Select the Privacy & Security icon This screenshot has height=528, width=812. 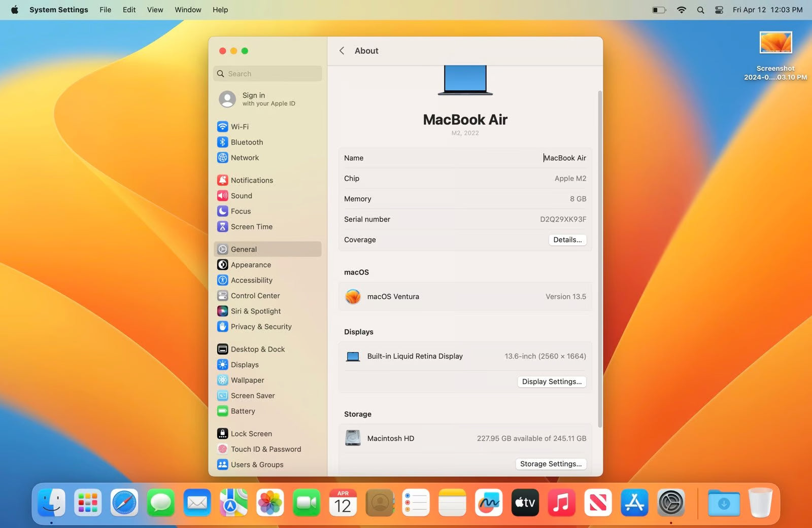coord(222,327)
